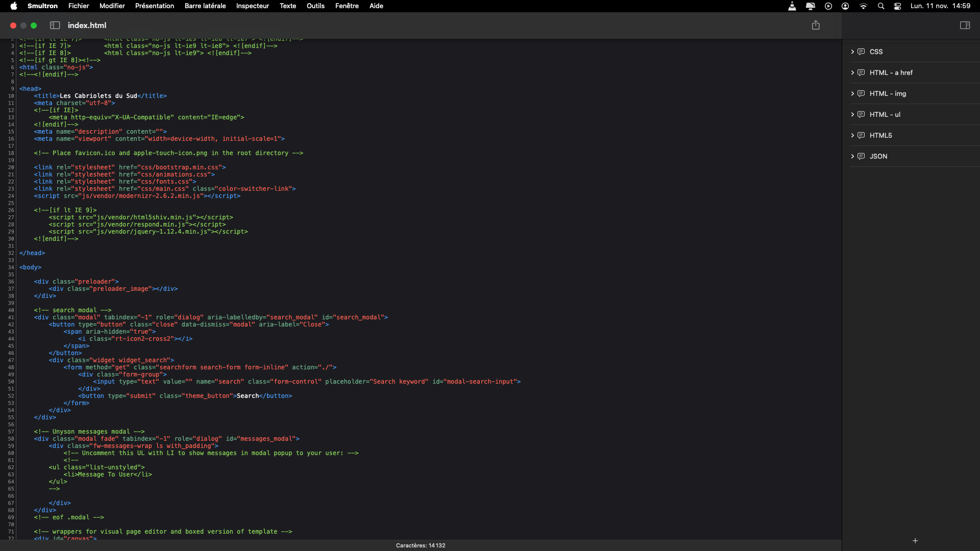Image resolution: width=980 pixels, height=551 pixels.
Task: Select the JSON row label
Action: coord(878,156)
